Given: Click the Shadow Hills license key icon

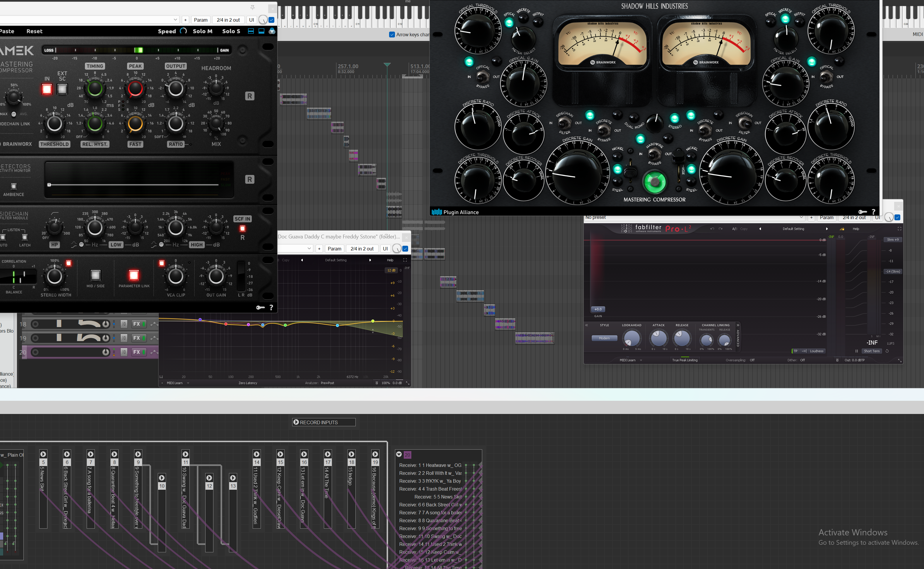Looking at the screenshot, I should coord(862,212).
